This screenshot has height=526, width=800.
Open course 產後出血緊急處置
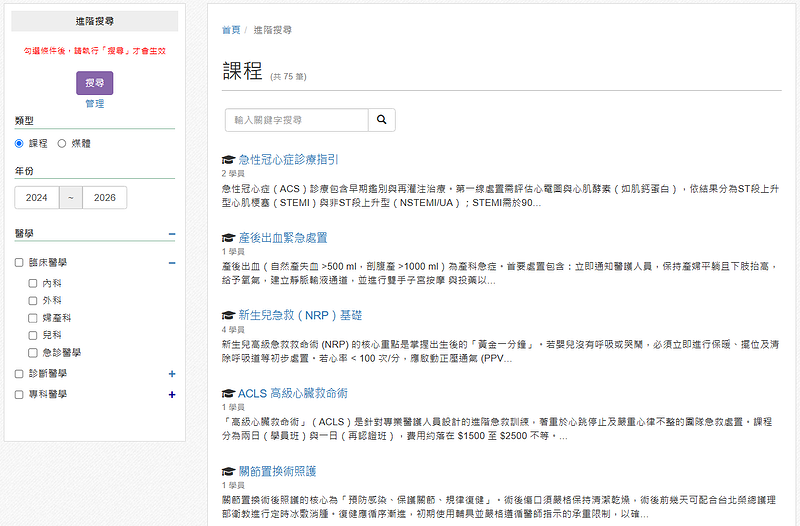pos(283,238)
